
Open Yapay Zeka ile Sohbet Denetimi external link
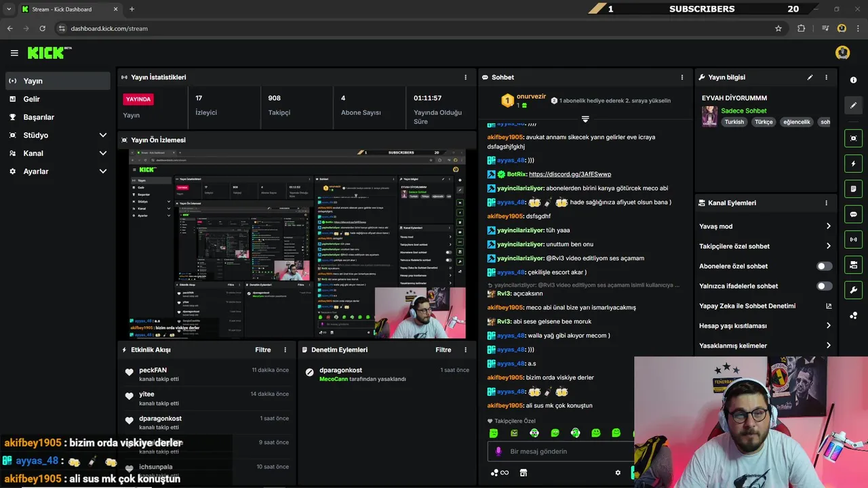(829, 306)
